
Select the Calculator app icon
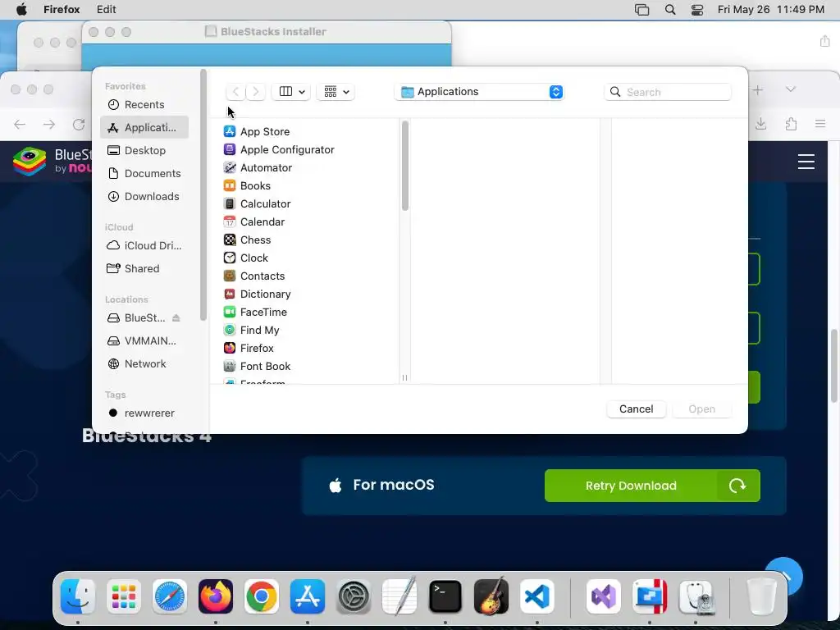[x=230, y=203]
